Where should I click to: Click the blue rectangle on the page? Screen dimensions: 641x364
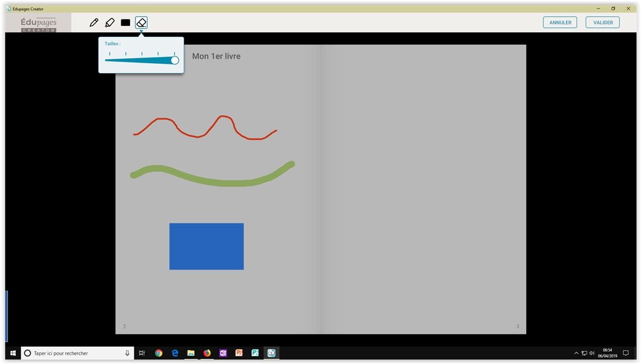click(x=206, y=247)
